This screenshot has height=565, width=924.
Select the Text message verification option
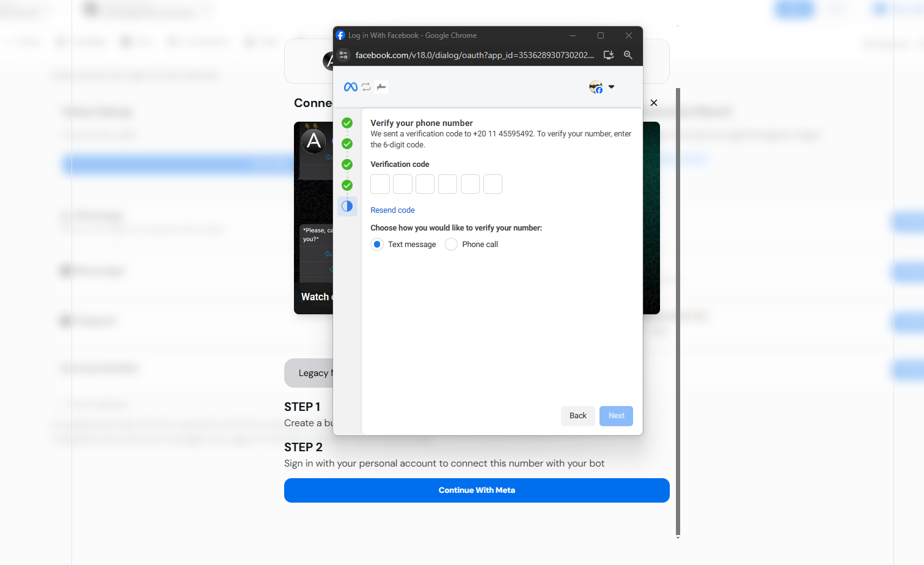(376, 244)
